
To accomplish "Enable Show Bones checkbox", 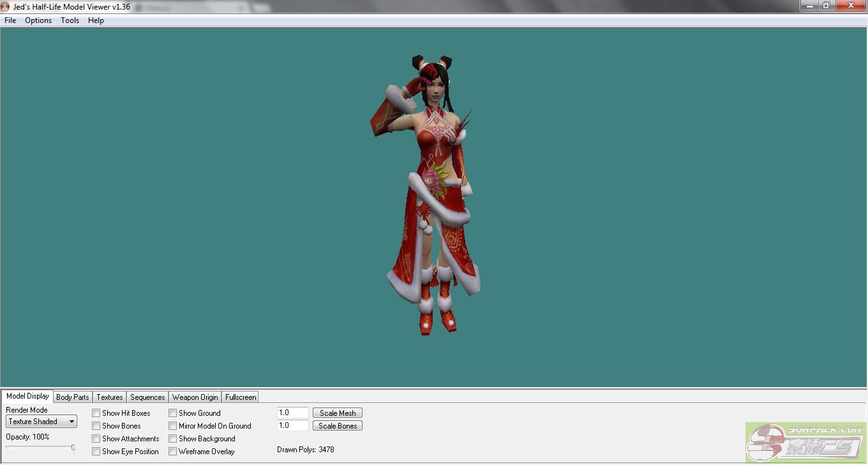I will [96, 426].
